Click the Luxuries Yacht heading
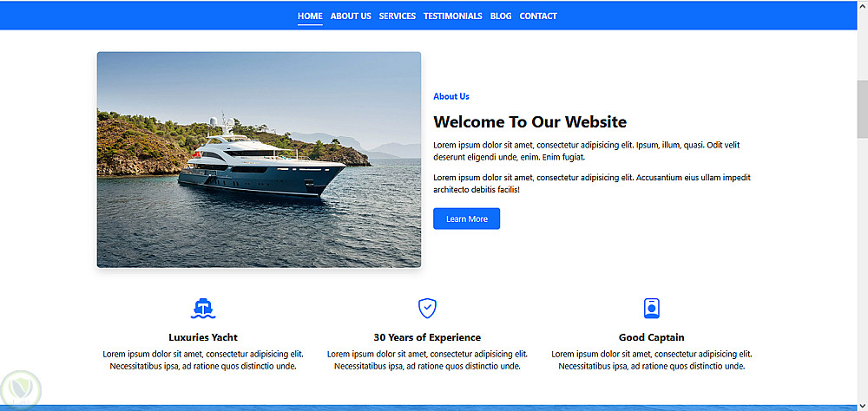The image size is (868, 411). pos(203,337)
